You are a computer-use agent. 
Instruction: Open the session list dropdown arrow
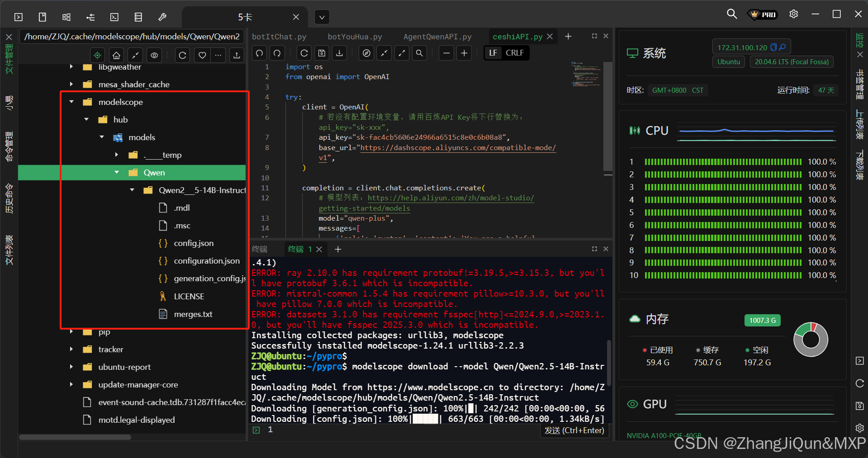tap(322, 18)
